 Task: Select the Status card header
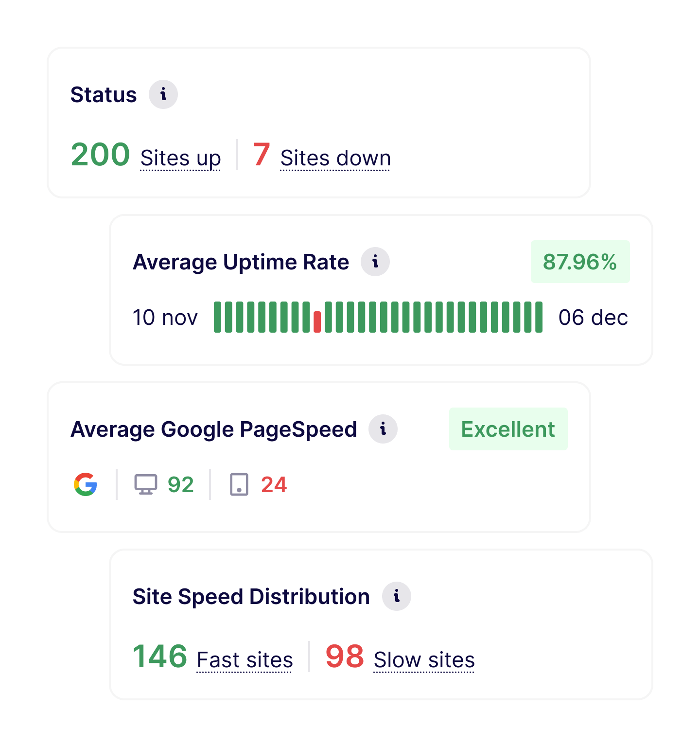(x=104, y=94)
